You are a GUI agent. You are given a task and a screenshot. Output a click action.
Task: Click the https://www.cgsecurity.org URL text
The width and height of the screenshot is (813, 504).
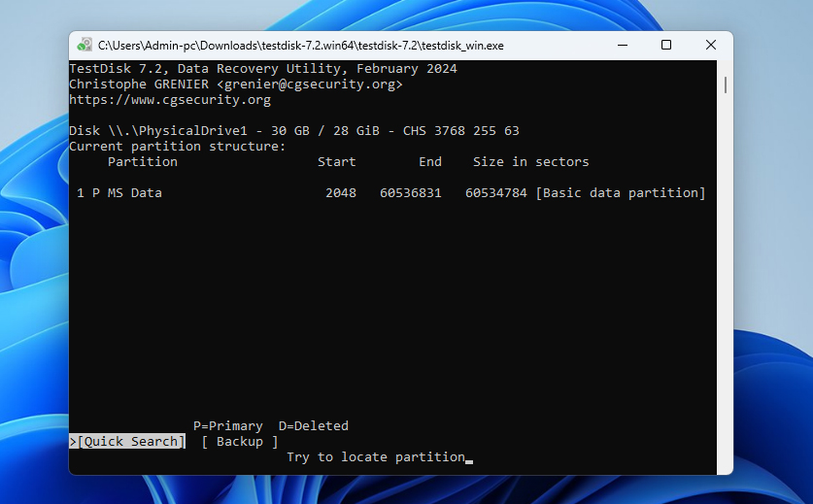(x=170, y=100)
